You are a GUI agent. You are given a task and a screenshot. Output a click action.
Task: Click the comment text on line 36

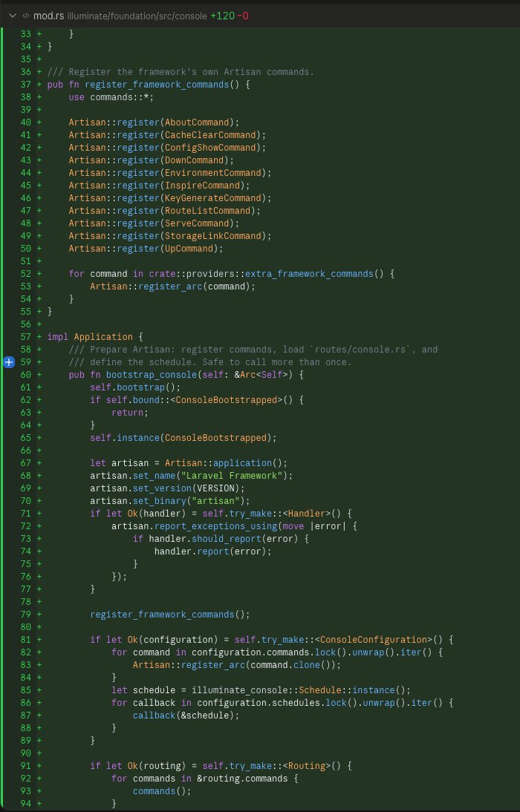[181, 72]
